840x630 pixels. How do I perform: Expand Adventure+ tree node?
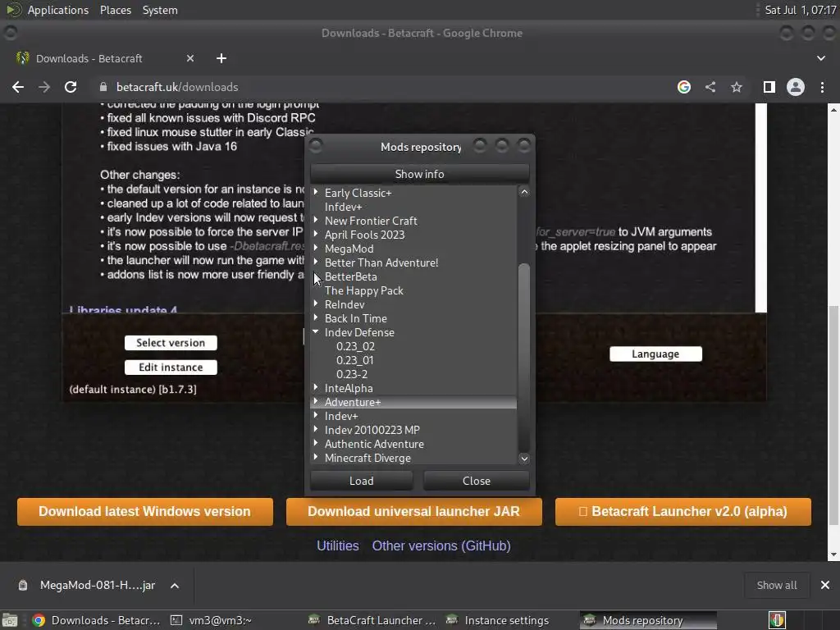point(316,400)
